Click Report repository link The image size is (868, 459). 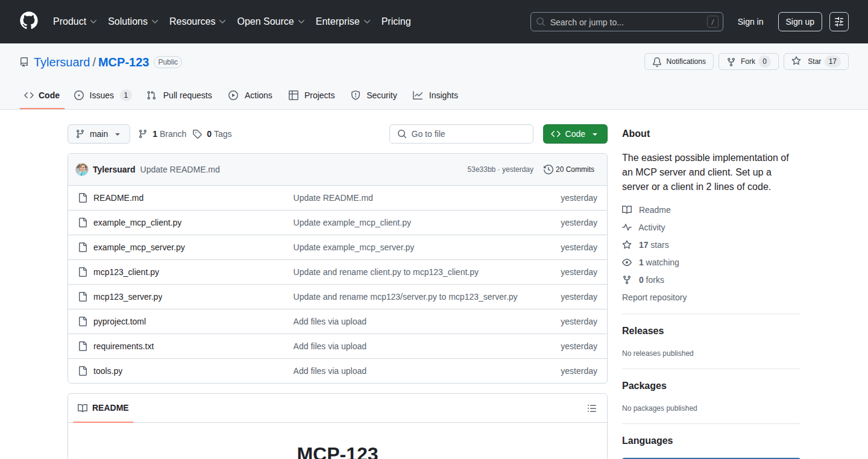coord(654,297)
